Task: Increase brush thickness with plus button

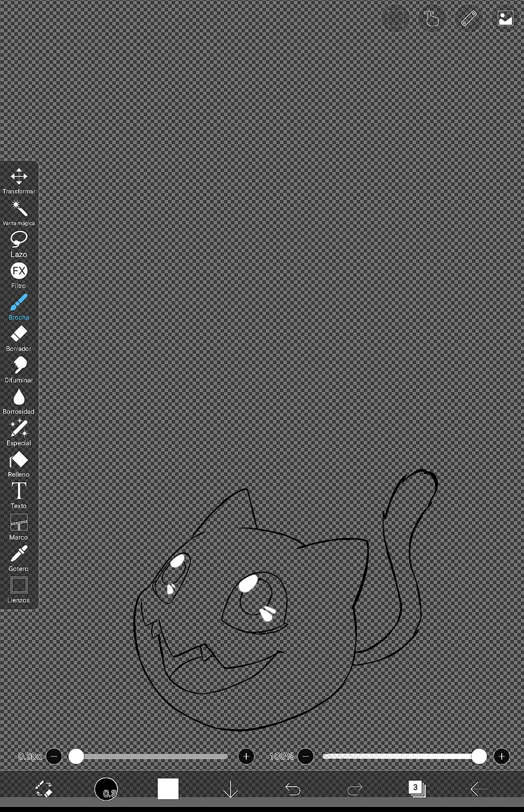Action: [x=246, y=756]
